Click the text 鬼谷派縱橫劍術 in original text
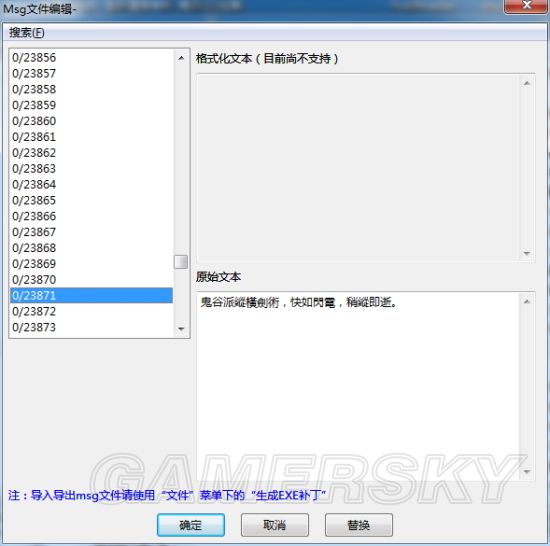 pos(240,302)
